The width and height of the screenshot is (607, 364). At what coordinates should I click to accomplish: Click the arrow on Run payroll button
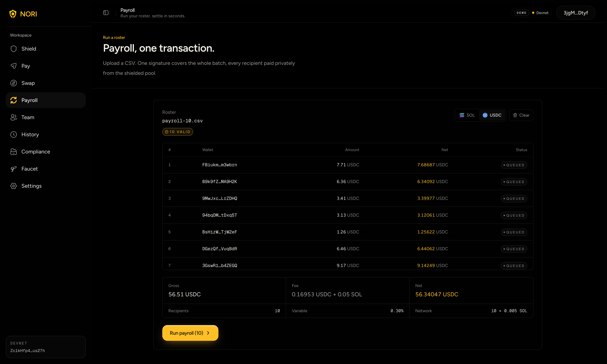pyautogui.click(x=208, y=333)
